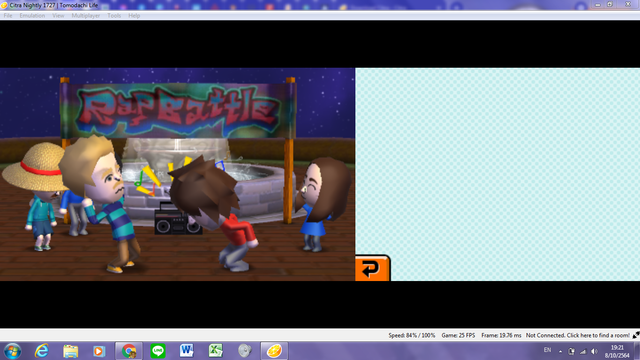Tap the orange back arrow button
Image resolution: width=640 pixels, height=360 pixels.
click(372, 268)
